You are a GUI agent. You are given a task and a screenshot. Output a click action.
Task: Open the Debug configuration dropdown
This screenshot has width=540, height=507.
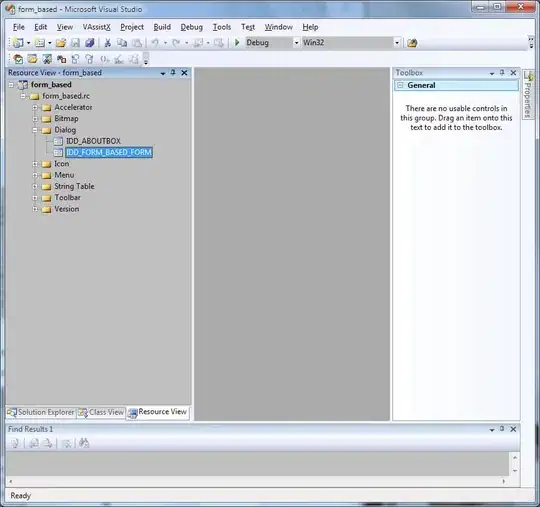coord(296,43)
